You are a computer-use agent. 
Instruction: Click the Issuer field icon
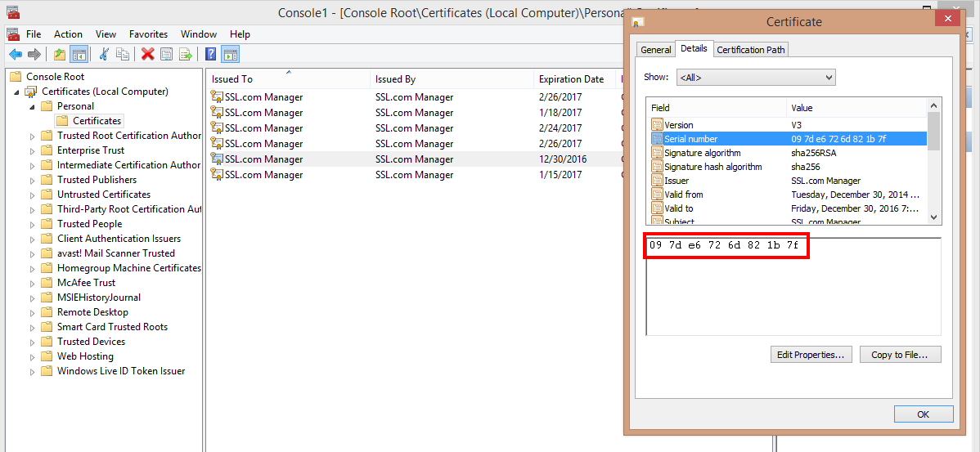(x=657, y=181)
